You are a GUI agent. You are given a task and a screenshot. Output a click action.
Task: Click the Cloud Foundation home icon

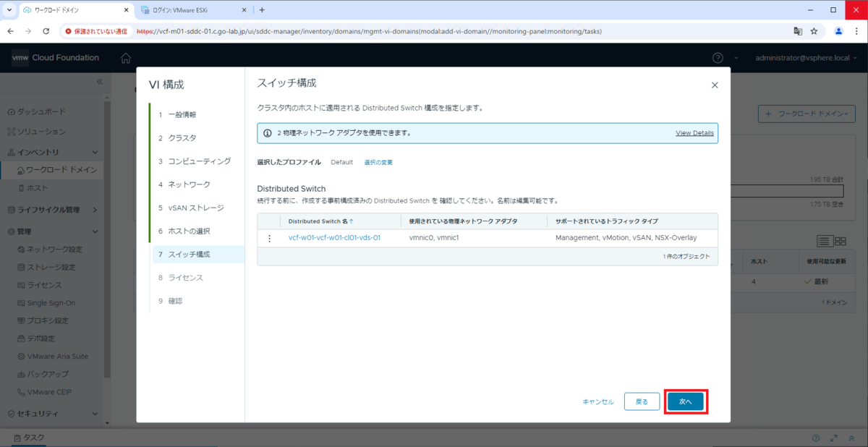126,58
